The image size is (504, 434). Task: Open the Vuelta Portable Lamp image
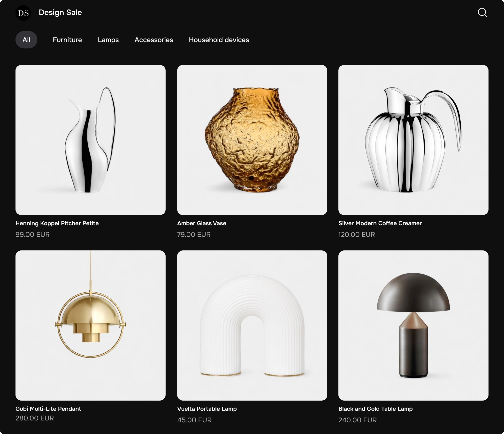click(252, 325)
